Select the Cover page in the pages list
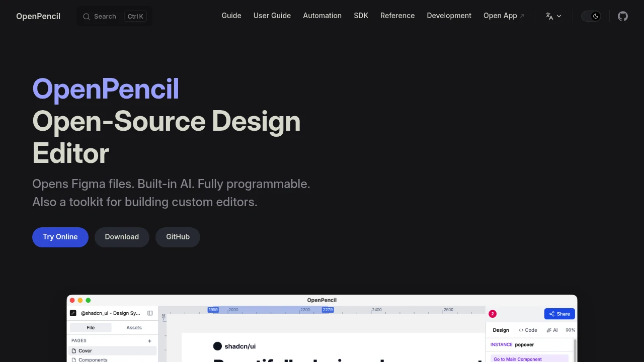This screenshot has height=362, width=644. click(113, 350)
